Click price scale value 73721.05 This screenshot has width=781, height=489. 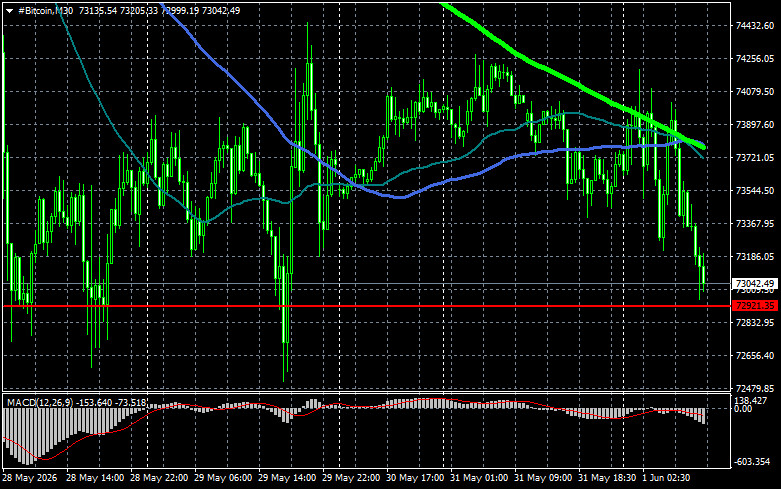tap(755, 158)
